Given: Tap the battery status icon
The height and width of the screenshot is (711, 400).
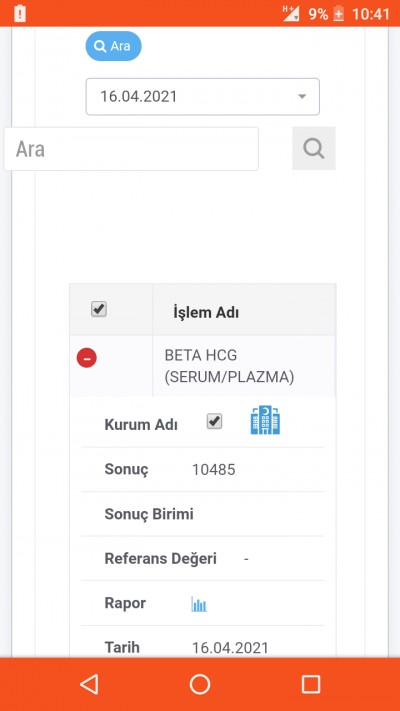Looking at the screenshot, I should [x=338, y=14].
